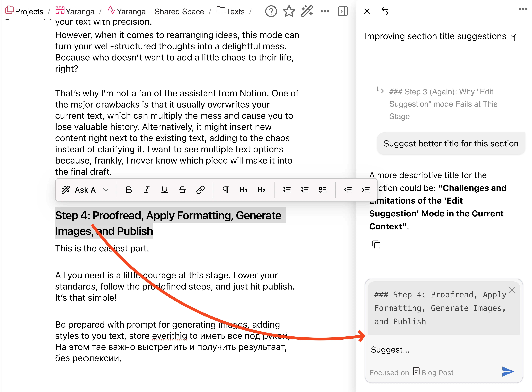Open the Texts folder breadcrumb
The height and width of the screenshot is (392, 532).
[x=231, y=11]
